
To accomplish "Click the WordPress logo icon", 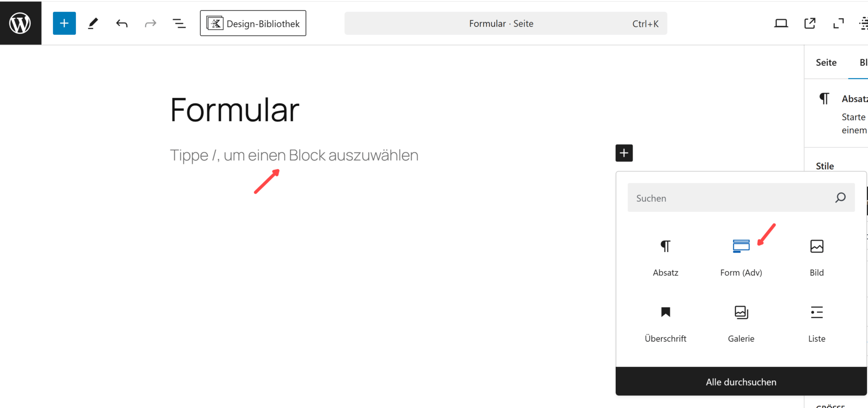I will 20,23.
